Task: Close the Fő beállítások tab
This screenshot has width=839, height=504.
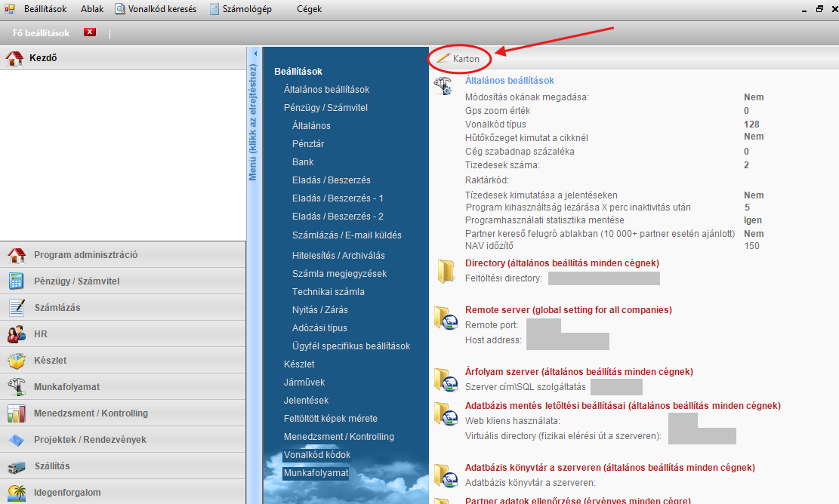Action: pos(90,32)
